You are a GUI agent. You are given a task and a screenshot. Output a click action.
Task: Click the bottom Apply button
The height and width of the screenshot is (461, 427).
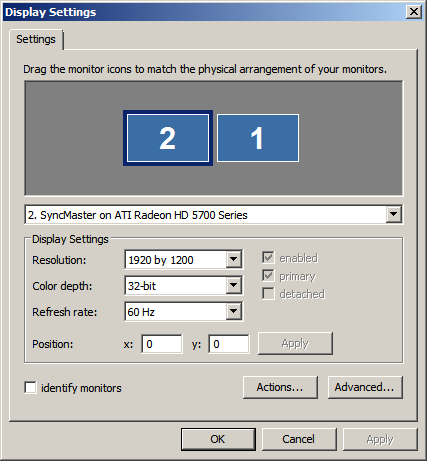click(380, 439)
